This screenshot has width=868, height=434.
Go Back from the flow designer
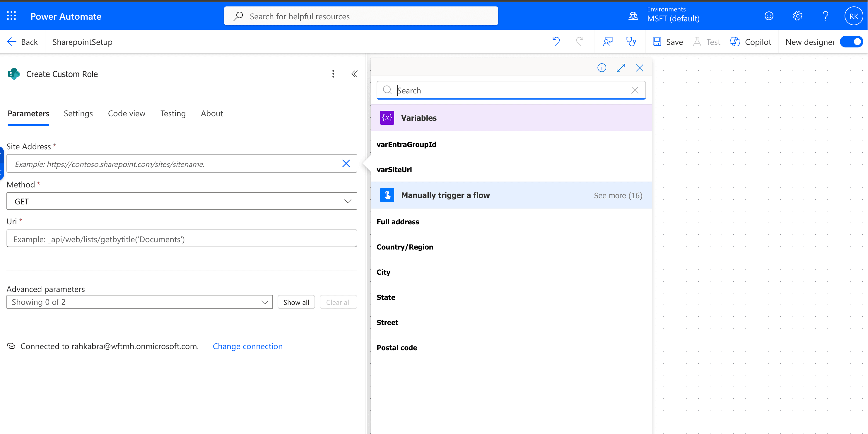tap(22, 42)
